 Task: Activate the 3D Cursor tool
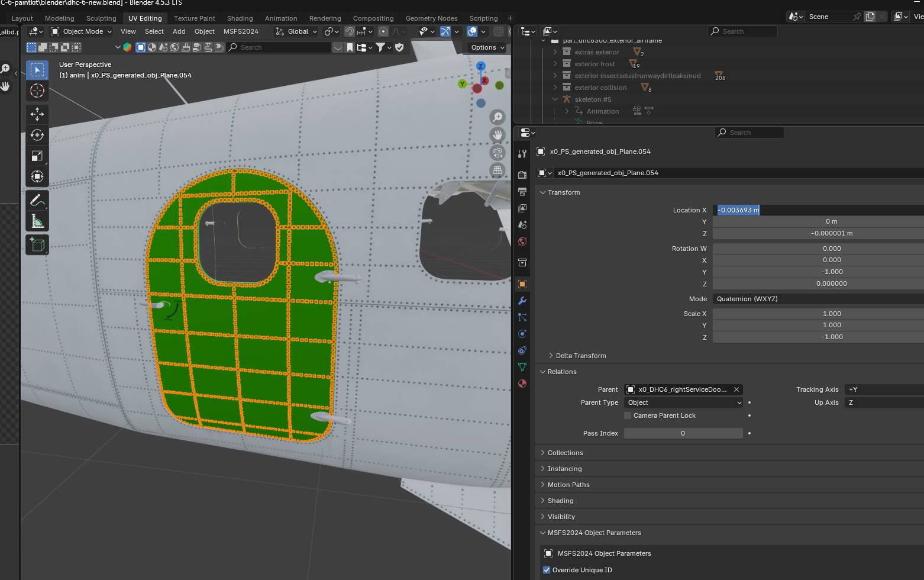click(x=37, y=91)
